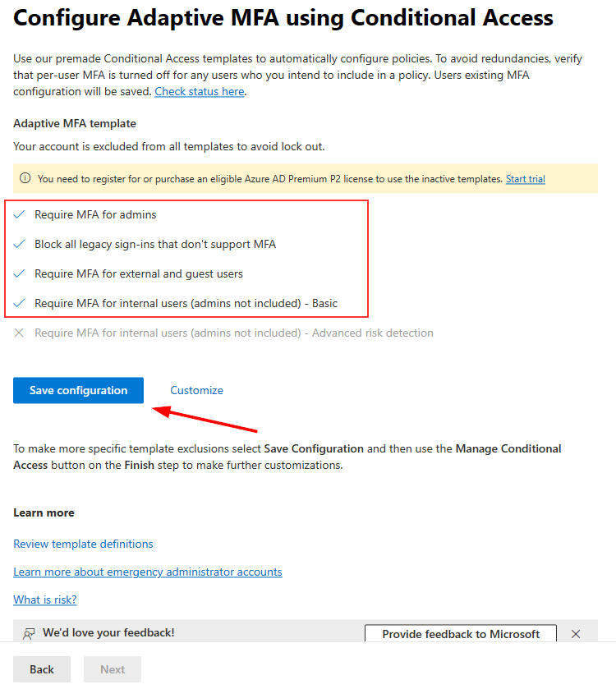Click checkmark beside Block all legacy sign-ins
The image size is (616, 689).
(x=20, y=244)
